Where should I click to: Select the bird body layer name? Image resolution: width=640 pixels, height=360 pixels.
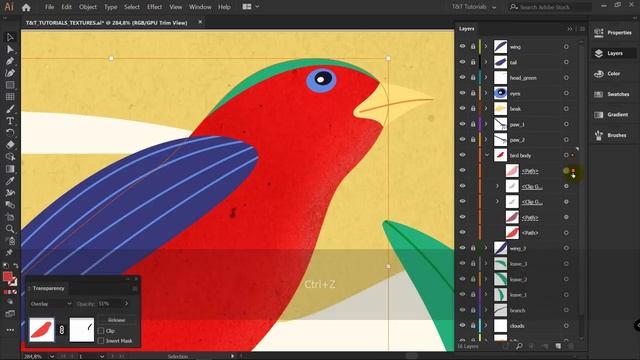[520, 156]
